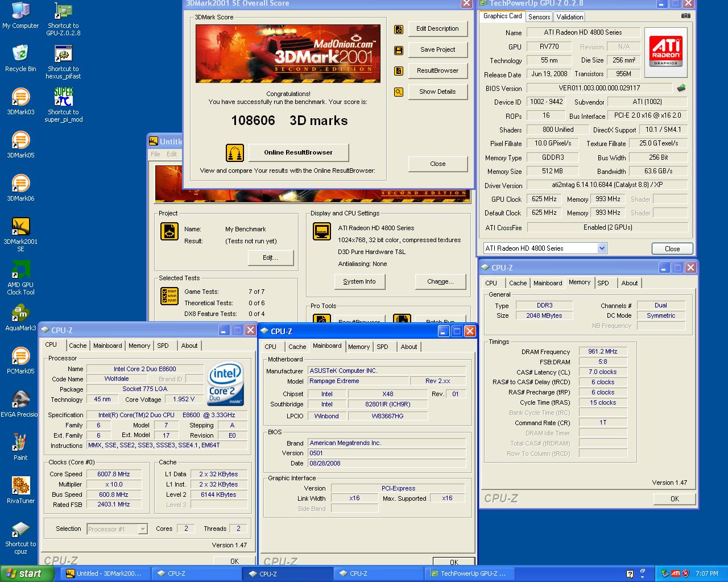
Task: Launch 3DMark05 desktop shortcut
Action: click(x=20, y=145)
